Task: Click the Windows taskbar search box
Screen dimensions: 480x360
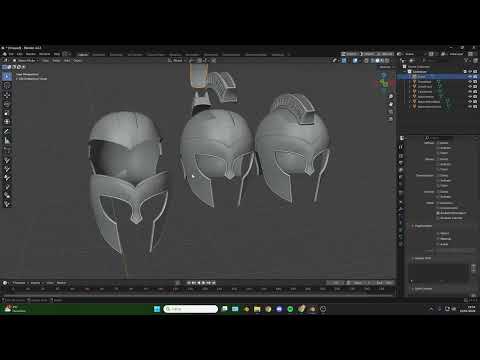Action: coord(191,309)
